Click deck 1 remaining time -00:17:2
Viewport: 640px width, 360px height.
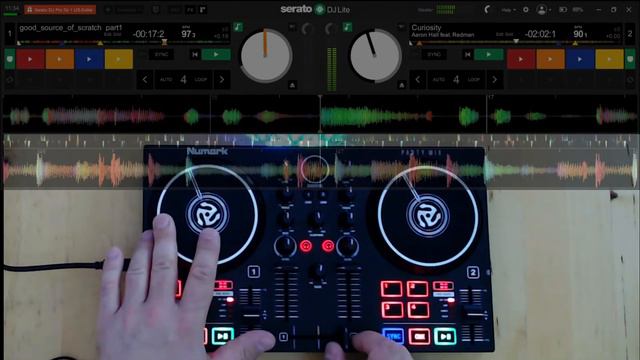click(x=149, y=34)
